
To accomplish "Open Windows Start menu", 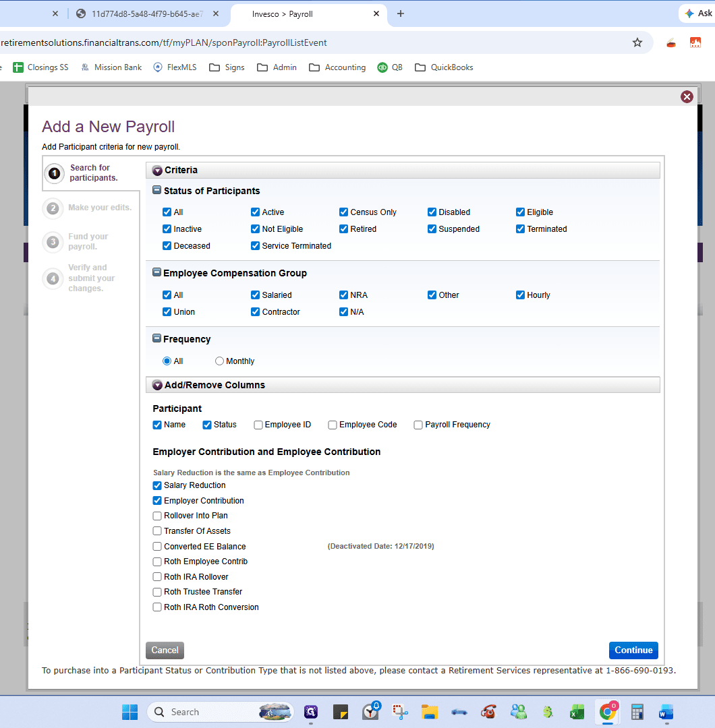I will pos(130,712).
